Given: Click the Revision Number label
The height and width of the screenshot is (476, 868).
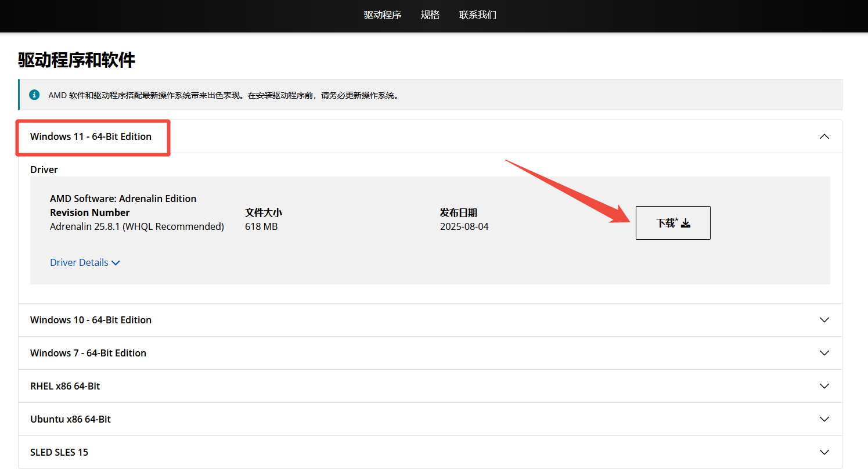Looking at the screenshot, I should (x=90, y=212).
